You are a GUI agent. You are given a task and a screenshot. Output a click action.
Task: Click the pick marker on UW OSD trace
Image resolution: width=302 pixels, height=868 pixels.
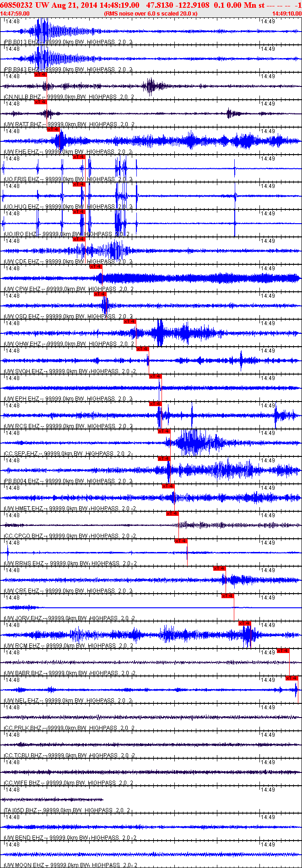[100, 294]
